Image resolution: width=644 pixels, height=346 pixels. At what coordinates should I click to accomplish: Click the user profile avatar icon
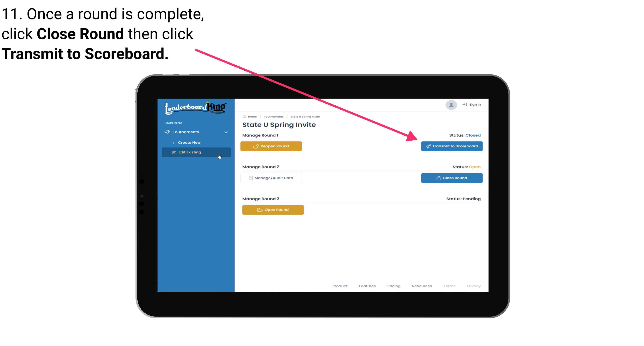coord(450,105)
